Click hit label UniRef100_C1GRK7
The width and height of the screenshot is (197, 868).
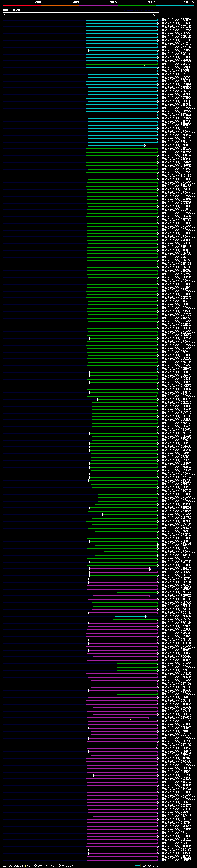coord(177,443)
